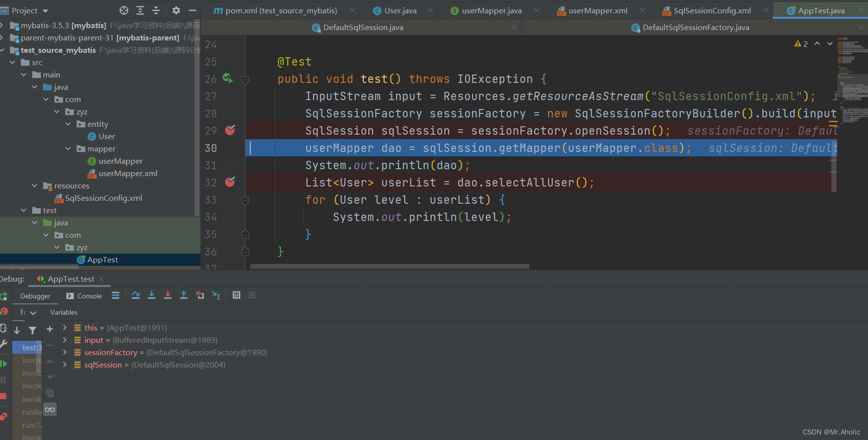Screen dimensions: 868x440
Task: Collapse the entity folder in the tree
Action: 68,124
